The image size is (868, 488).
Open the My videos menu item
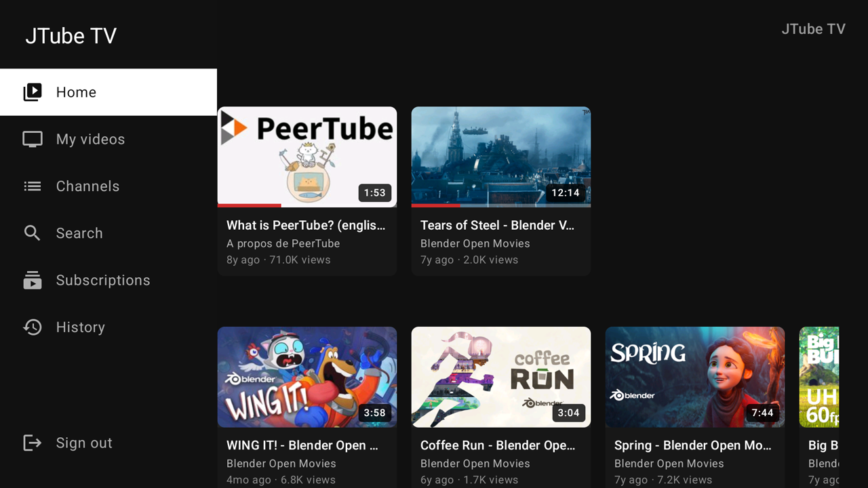(108, 140)
